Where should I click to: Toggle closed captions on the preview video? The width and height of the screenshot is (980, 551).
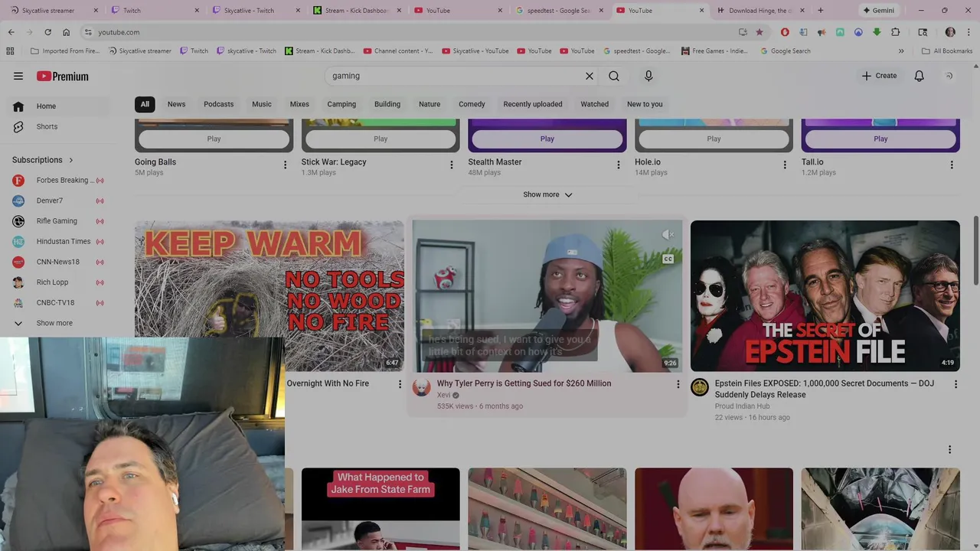(668, 259)
